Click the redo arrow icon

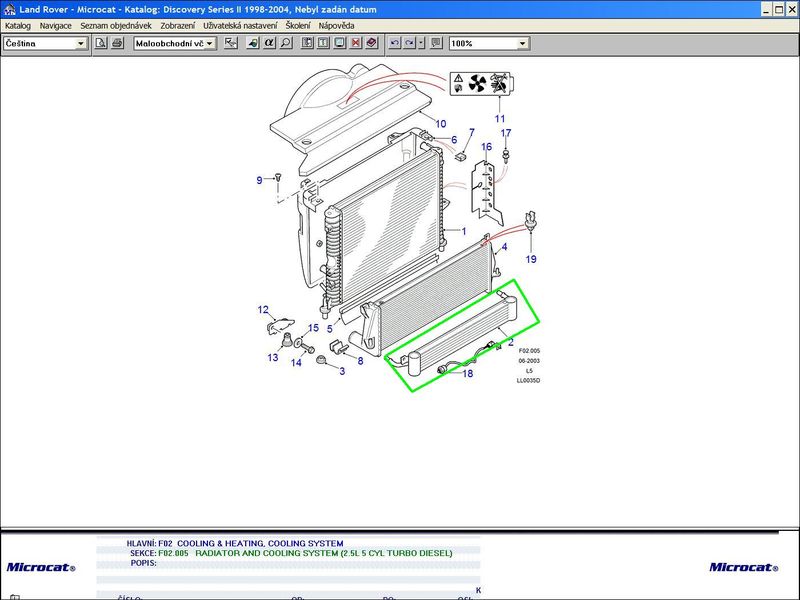(x=410, y=44)
